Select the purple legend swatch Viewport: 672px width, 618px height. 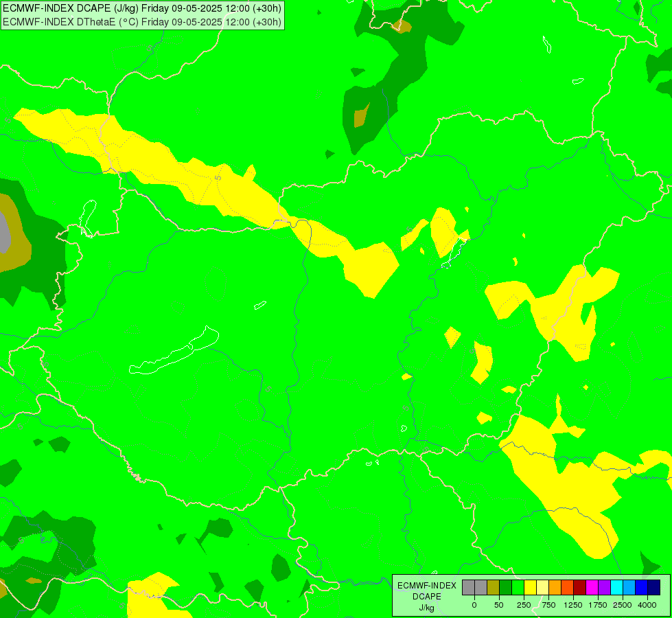point(604,587)
